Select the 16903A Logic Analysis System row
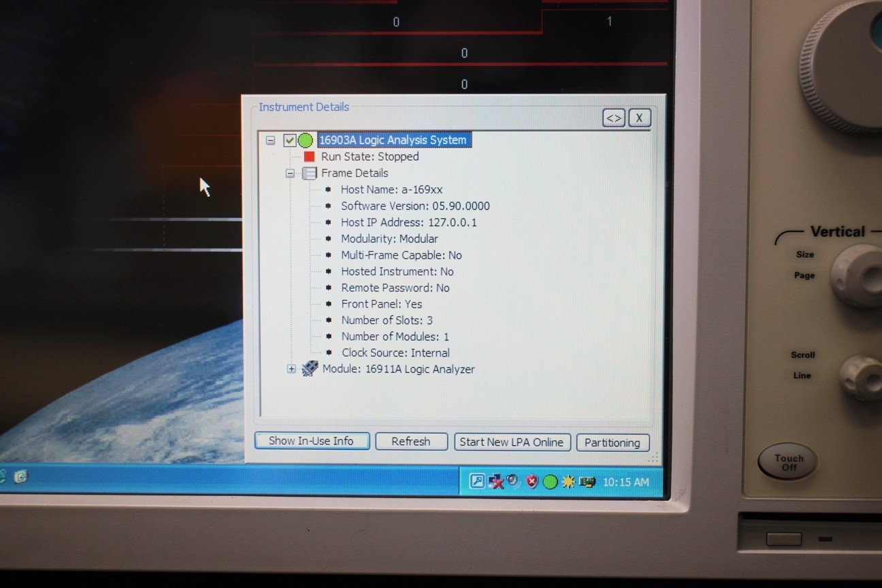The image size is (882, 588). [393, 140]
